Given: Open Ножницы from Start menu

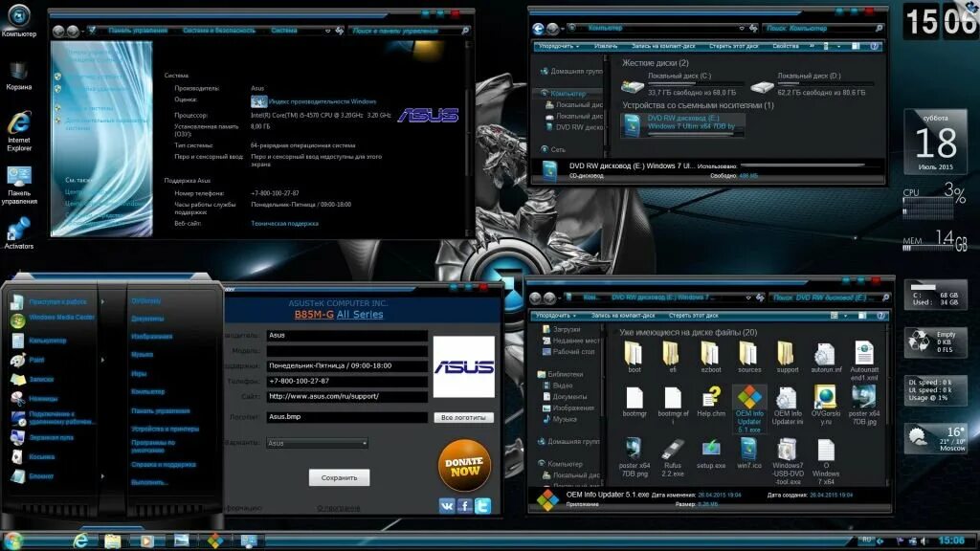Looking at the screenshot, I should tap(35, 399).
